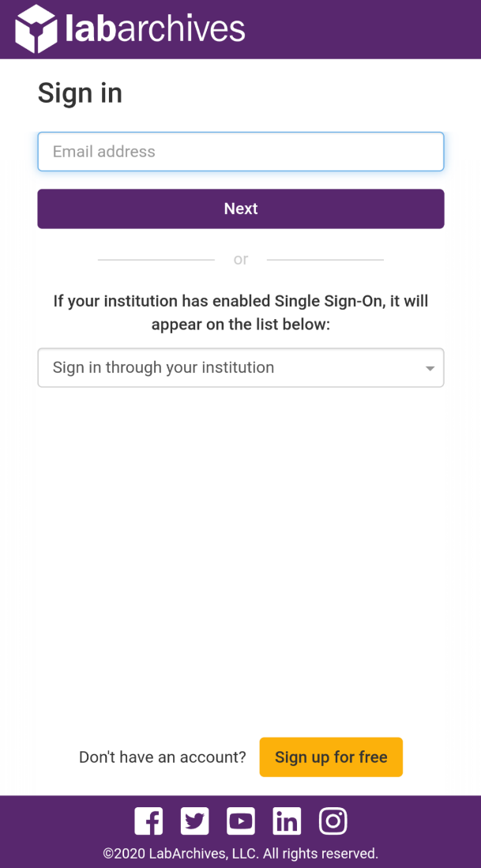Screen dimensions: 481x868
Task: Click the 'Sign in' heading
Action: click(80, 92)
